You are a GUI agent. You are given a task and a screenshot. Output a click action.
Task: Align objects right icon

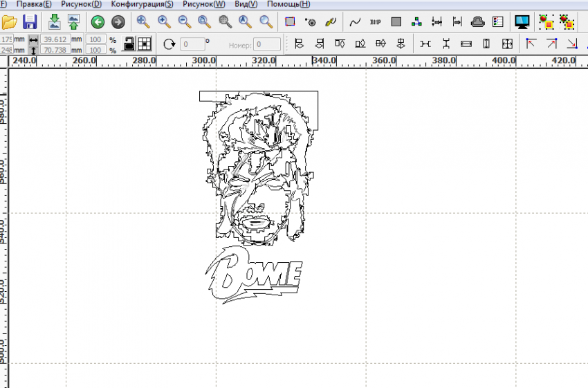click(319, 44)
